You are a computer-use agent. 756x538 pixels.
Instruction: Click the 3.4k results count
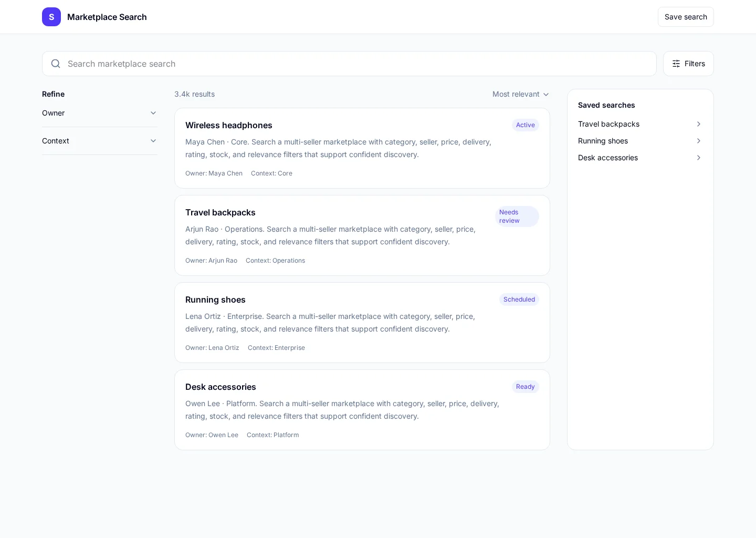[x=195, y=94]
